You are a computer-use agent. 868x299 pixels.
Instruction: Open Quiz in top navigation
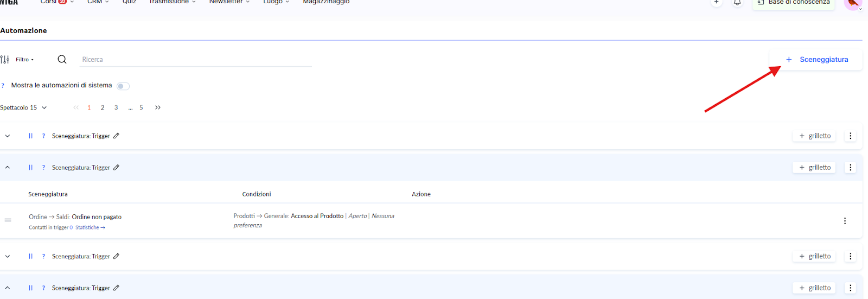tap(129, 2)
